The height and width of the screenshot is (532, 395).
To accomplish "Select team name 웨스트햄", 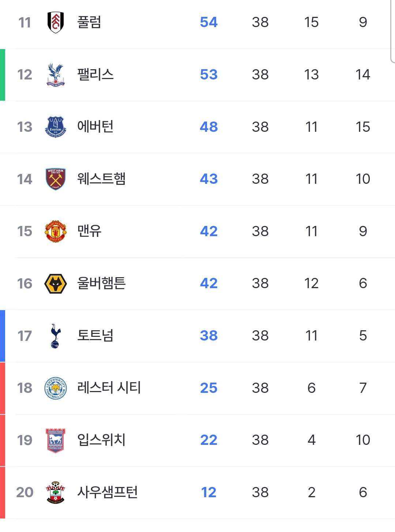I will [102, 179].
